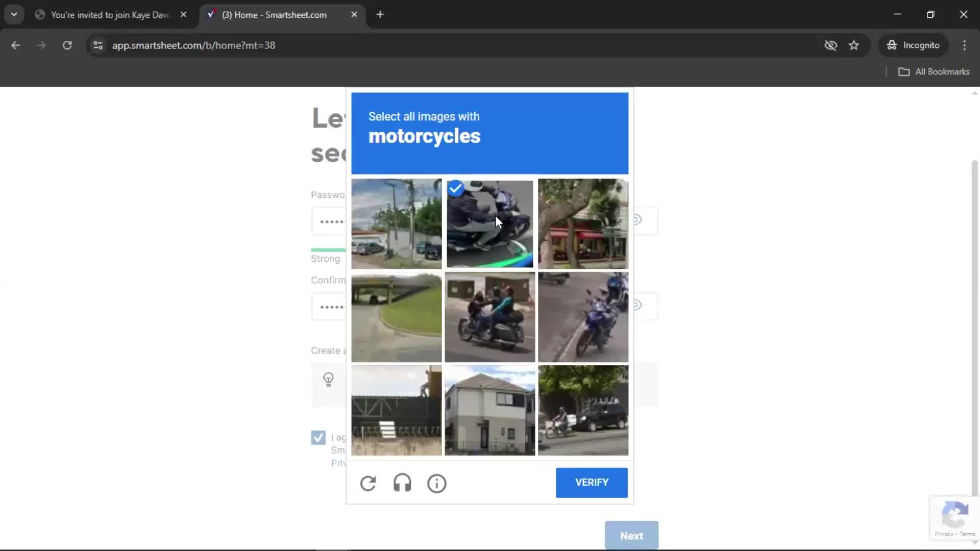Open All Bookmarks folder
Image resolution: width=980 pixels, height=551 pixels.
934,72
